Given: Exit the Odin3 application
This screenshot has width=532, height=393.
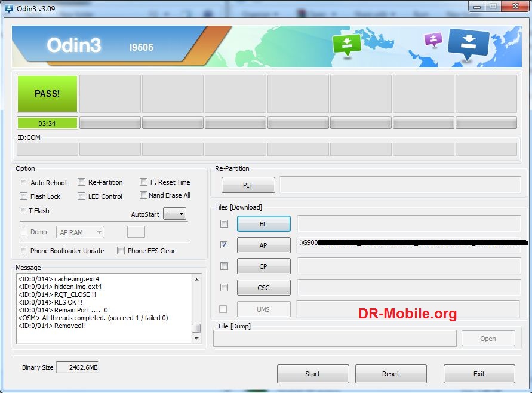Looking at the screenshot, I should (x=479, y=374).
